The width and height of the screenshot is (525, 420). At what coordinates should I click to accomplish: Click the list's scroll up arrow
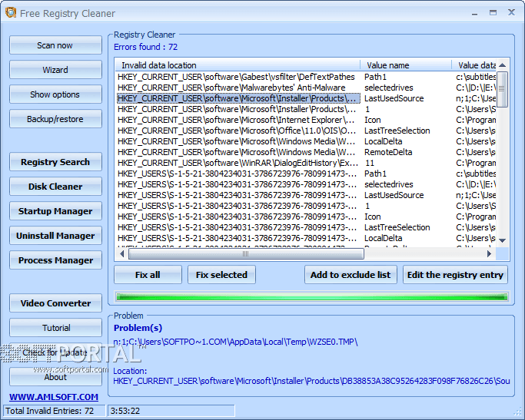(x=502, y=64)
